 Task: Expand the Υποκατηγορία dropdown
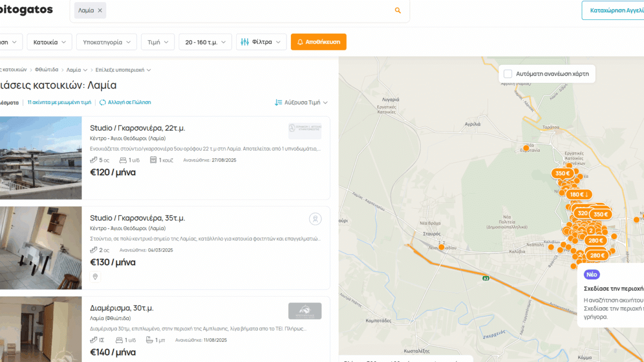tap(106, 42)
